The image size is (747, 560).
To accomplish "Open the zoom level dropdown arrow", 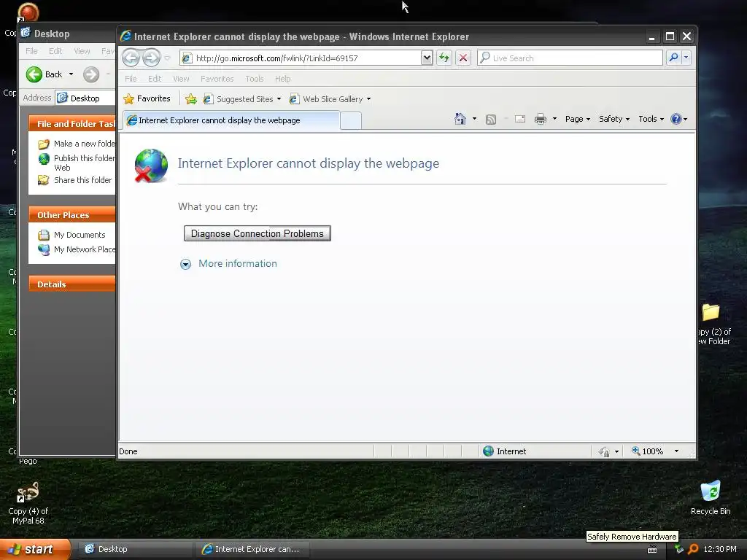I will (676, 451).
